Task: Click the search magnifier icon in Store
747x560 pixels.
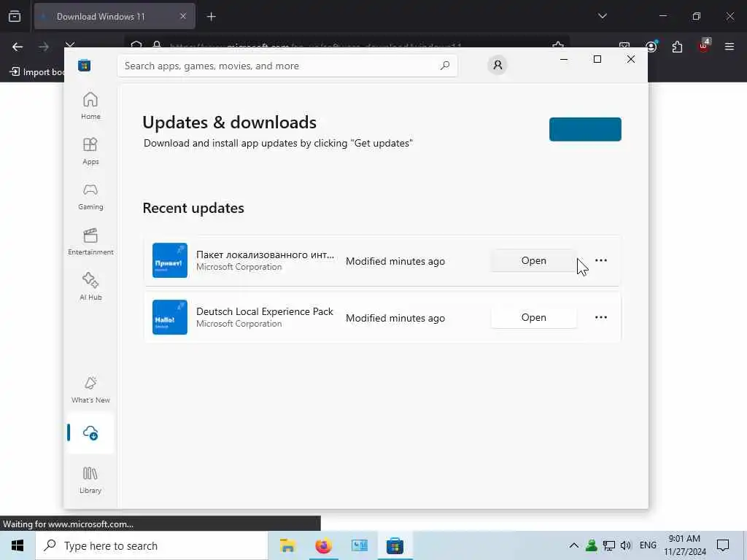Action: point(445,66)
